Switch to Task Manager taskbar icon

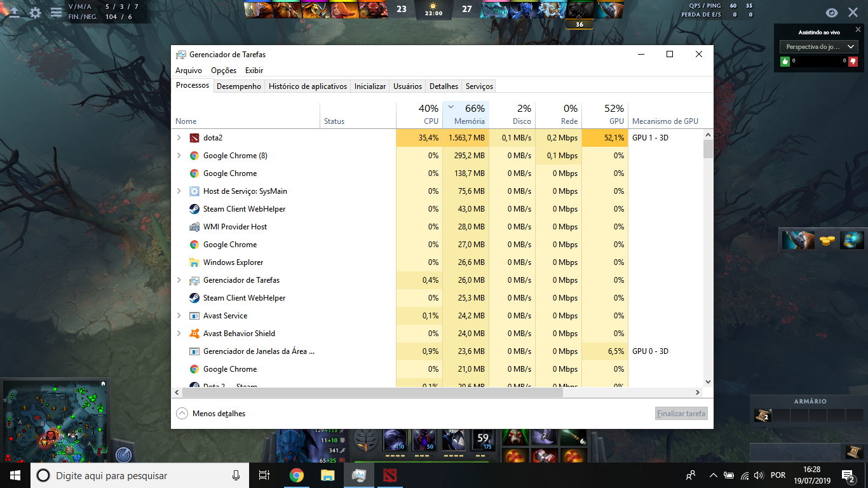[358, 475]
